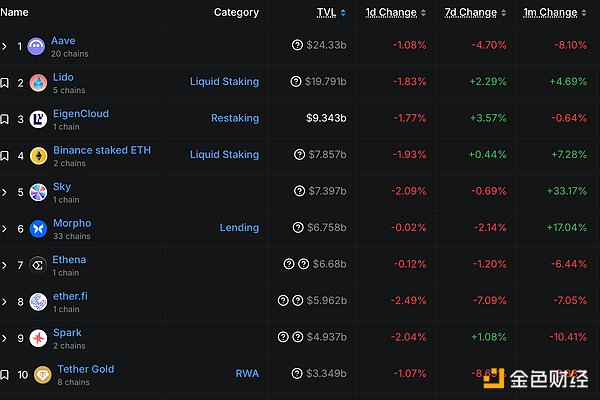Viewport: 600px width, 400px height.
Task: Toggle bookmark for EigenCloud row
Action: (x=6, y=119)
